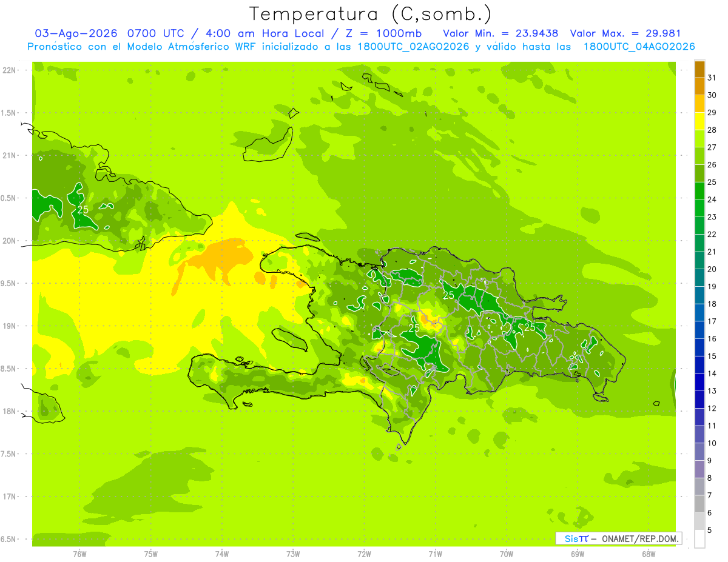Pick the yellow legend swatch between 28 and 29
The width and height of the screenshot is (728, 562).
coord(699,121)
